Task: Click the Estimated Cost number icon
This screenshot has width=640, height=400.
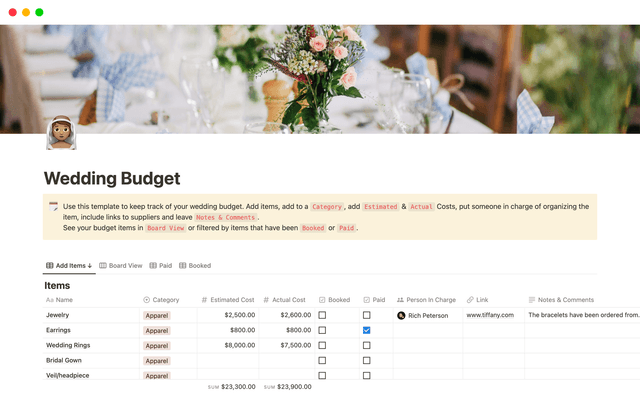Action: [205, 299]
